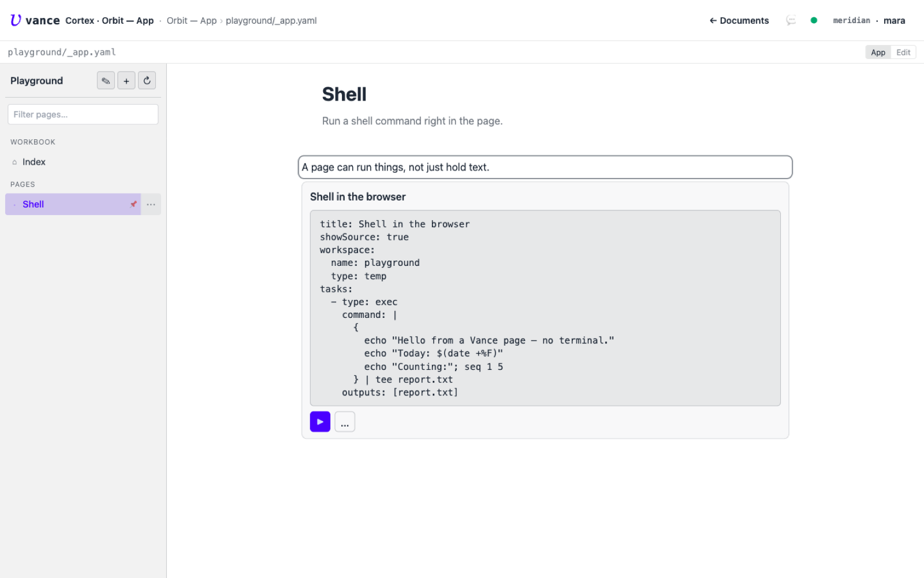
Task: Switch to the App view tab
Action: pyautogui.click(x=878, y=52)
